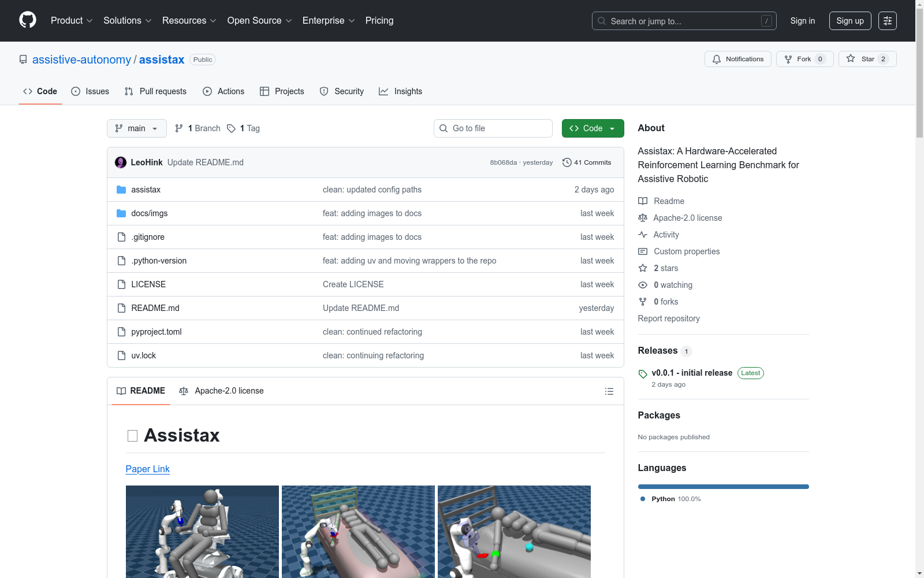Screen dimensions: 924x578
Task: Switch to the Insights tab
Action: (400, 91)
